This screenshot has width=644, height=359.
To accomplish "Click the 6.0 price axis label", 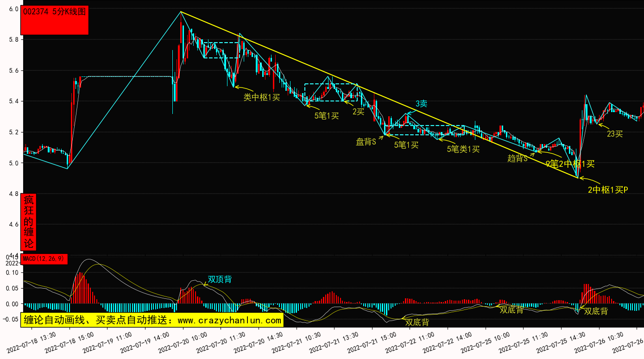I will pos(14,9).
